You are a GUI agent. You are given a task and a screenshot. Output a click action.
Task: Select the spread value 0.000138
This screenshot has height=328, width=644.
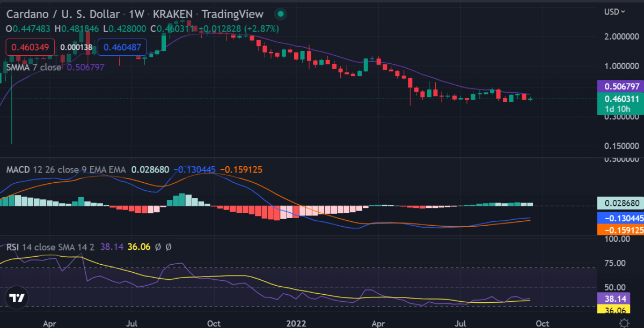click(x=76, y=47)
